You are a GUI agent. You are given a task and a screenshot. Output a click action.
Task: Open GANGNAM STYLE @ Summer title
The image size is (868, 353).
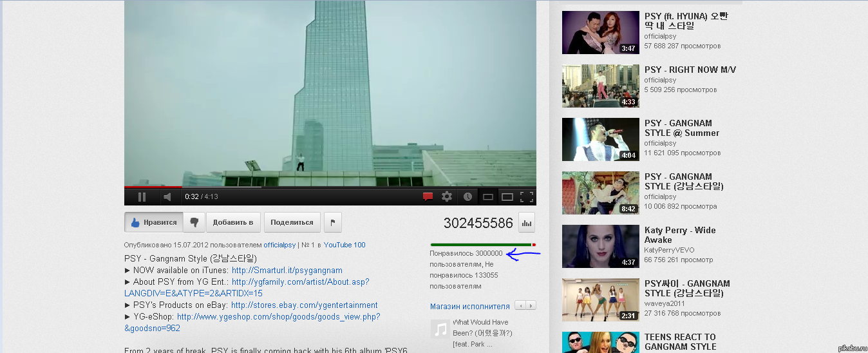tap(682, 128)
